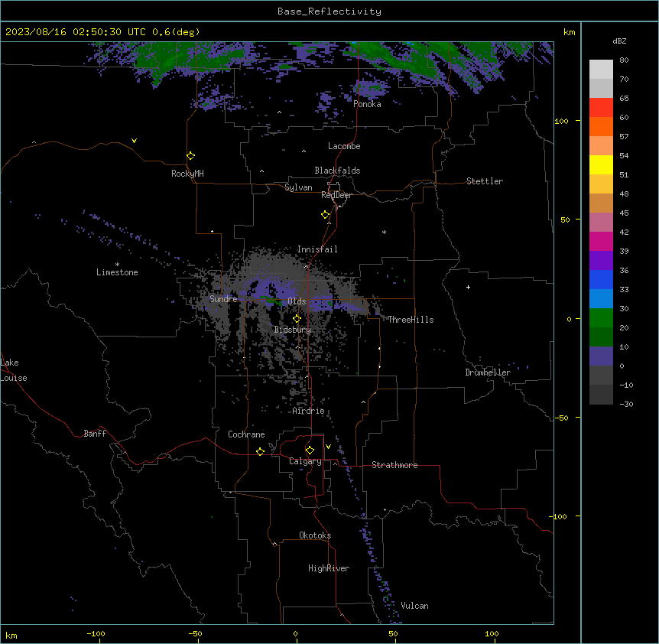Click the yellow diamond marker above Calgary
This screenshot has width=659, height=644.
pos(310,450)
